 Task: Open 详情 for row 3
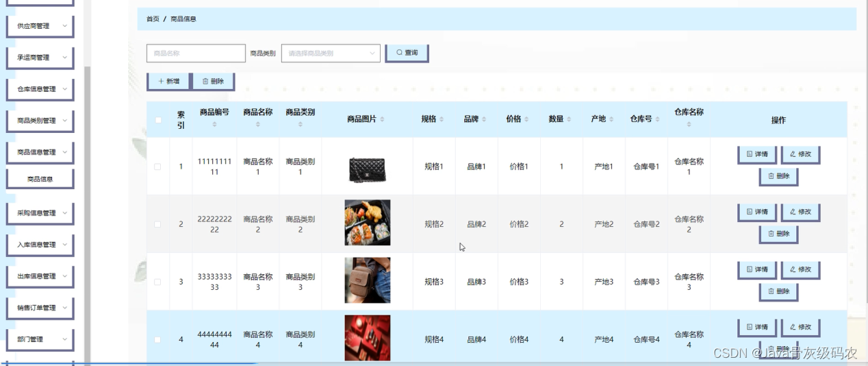tap(756, 269)
